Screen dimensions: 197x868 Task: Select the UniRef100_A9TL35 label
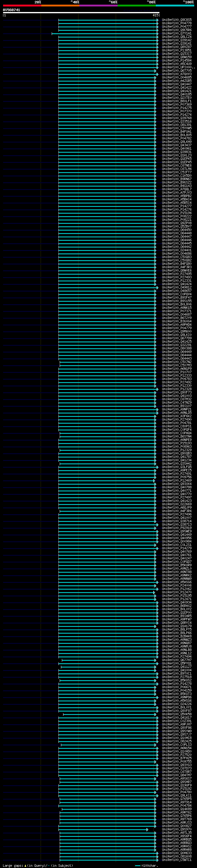pyautogui.click(x=176, y=833)
